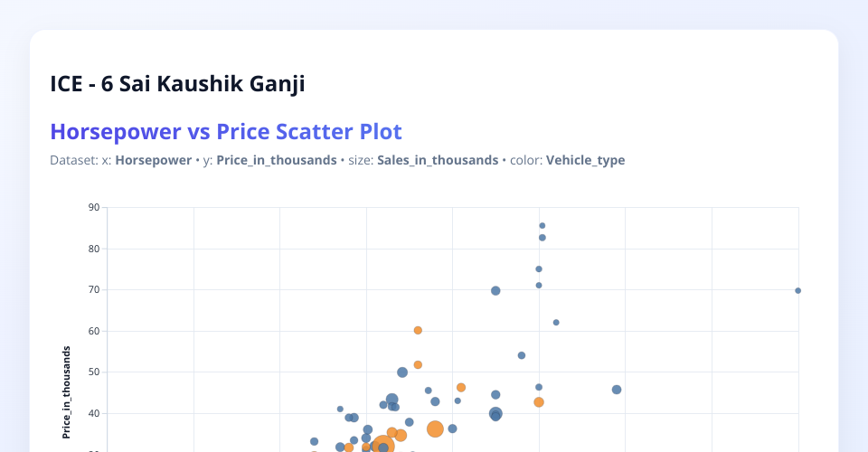Click the orange data point at price 60
The height and width of the screenshot is (452, 868).
(418, 330)
